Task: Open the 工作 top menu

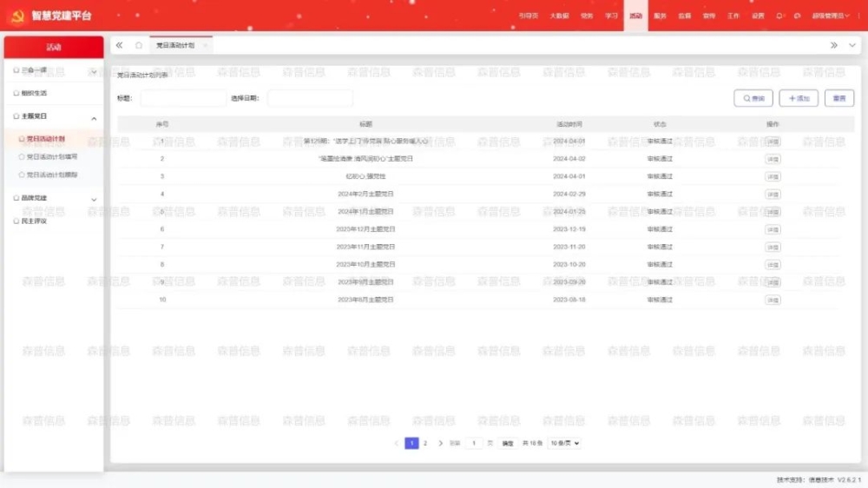Action: click(733, 16)
